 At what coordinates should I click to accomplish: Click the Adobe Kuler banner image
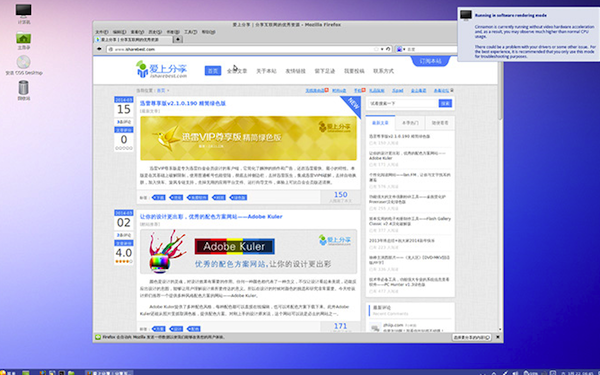coord(248,251)
